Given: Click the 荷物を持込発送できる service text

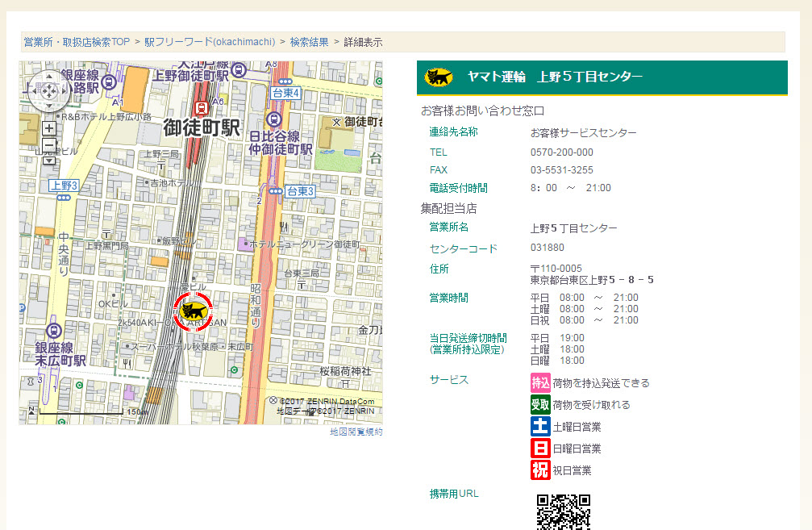Looking at the screenshot, I should point(602,383).
